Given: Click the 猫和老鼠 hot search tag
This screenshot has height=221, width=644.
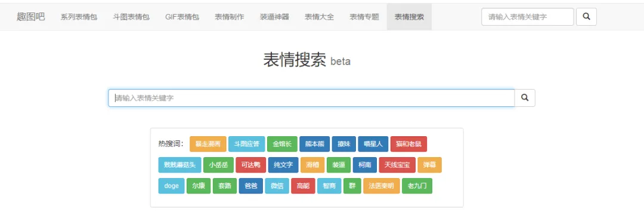Looking at the screenshot, I should [408, 144].
